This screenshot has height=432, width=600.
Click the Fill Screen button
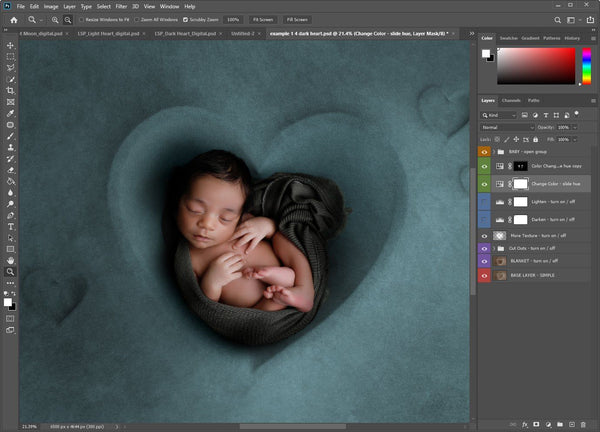[x=298, y=19]
